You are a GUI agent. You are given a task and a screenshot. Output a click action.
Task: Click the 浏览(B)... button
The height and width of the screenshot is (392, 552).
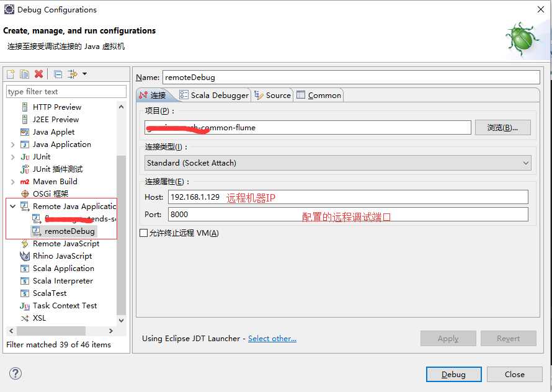(503, 128)
